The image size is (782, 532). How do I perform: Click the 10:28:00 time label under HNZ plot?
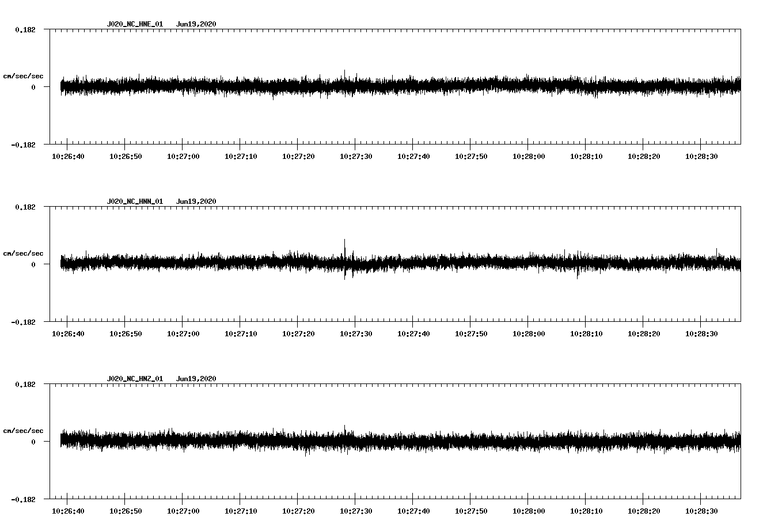[x=529, y=511]
